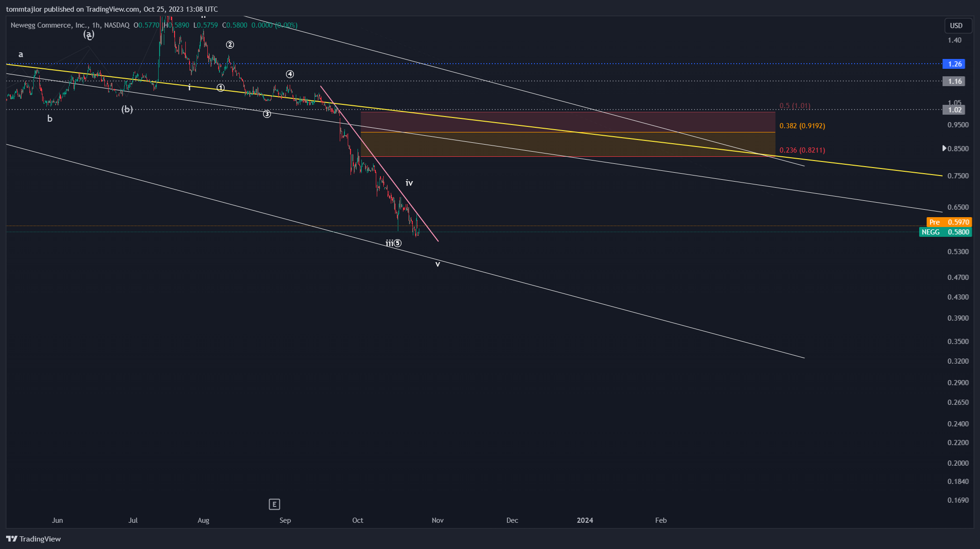Click the circled 2 wave label
The image size is (980, 549).
pyautogui.click(x=230, y=45)
